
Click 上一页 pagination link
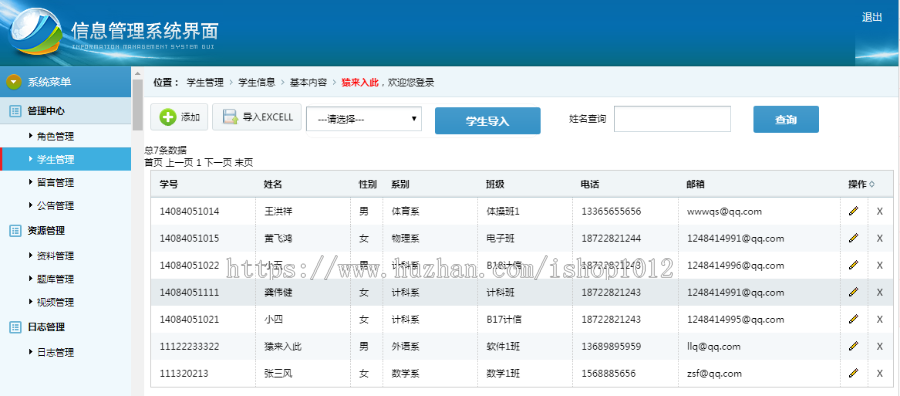[180, 162]
